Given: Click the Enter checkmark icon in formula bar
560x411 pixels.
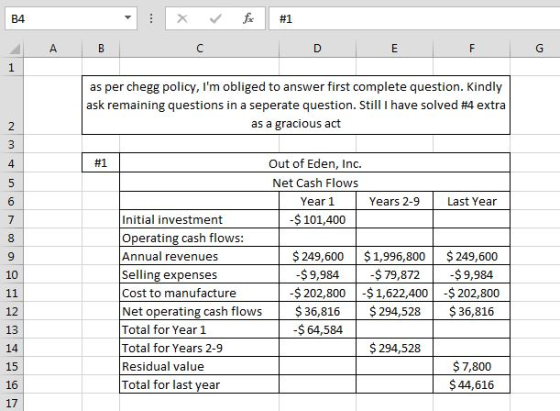Looking at the screenshot, I should tap(215, 18).
